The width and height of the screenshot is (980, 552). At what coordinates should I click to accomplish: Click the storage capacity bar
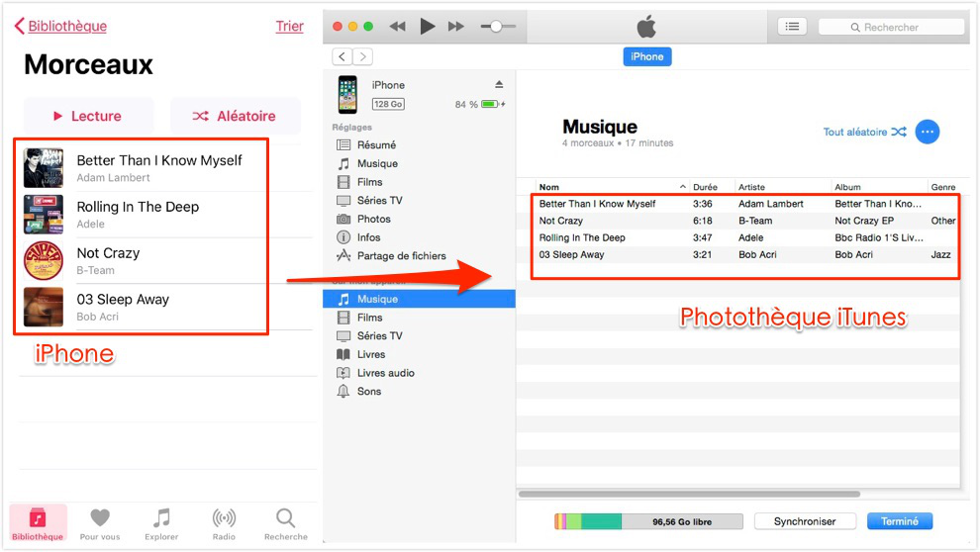(x=648, y=521)
